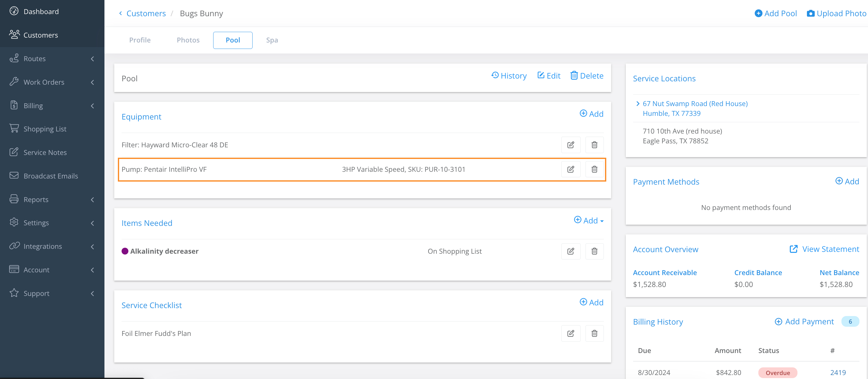This screenshot has height=379, width=868.
Task: Edit the Foil Elmer Fudd's Plan checklist
Action: (571, 333)
